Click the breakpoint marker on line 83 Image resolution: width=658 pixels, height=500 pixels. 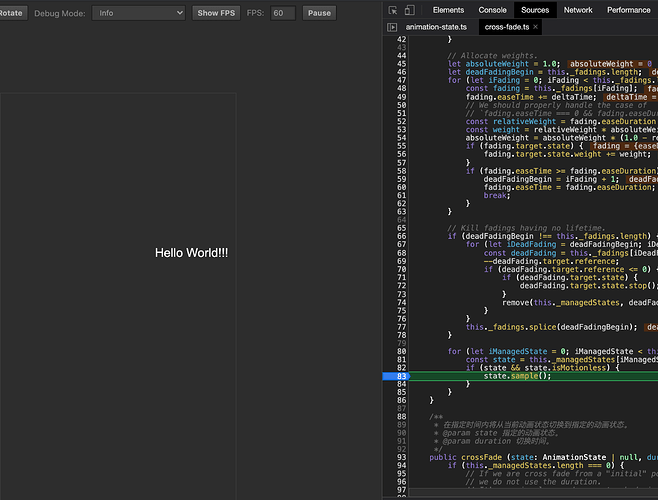click(396, 375)
